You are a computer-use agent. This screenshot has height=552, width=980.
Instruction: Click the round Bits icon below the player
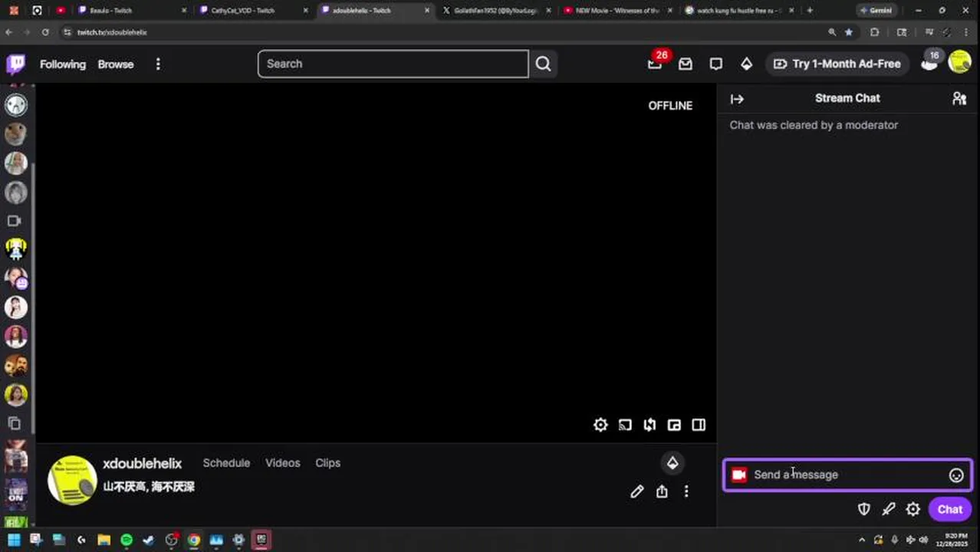click(x=673, y=463)
